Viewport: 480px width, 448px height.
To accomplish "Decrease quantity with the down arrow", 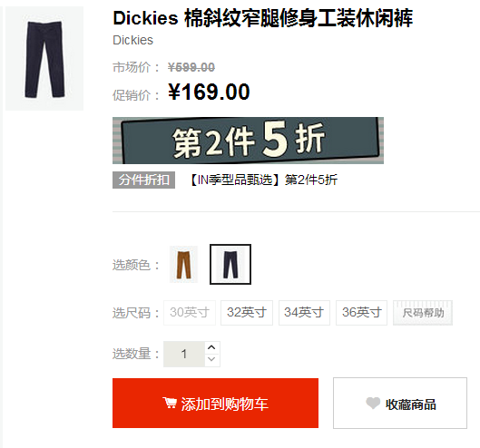I will coord(211,360).
